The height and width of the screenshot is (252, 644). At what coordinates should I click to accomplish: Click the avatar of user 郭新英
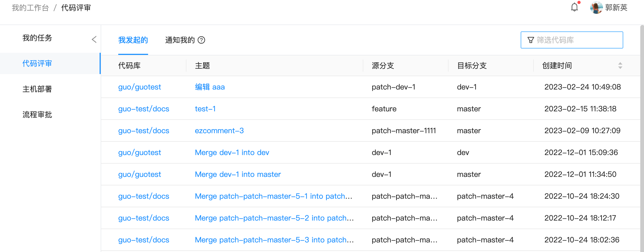coord(597,7)
